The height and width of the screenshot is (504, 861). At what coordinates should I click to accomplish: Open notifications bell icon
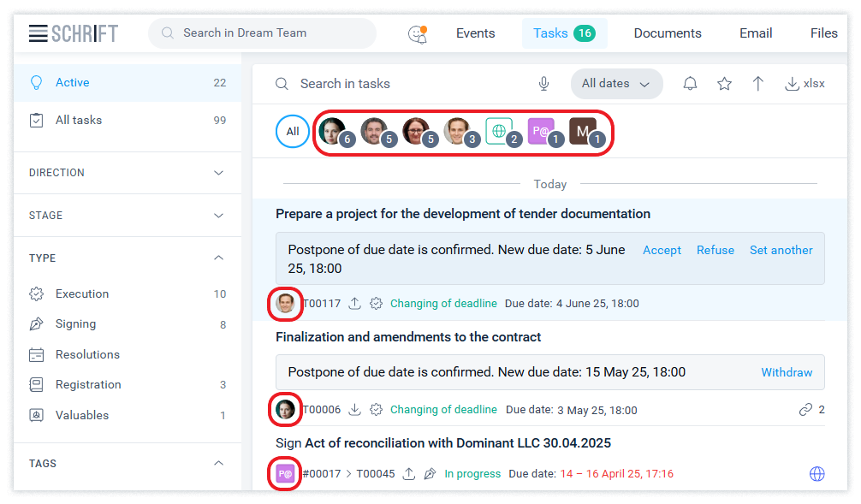coord(690,84)
